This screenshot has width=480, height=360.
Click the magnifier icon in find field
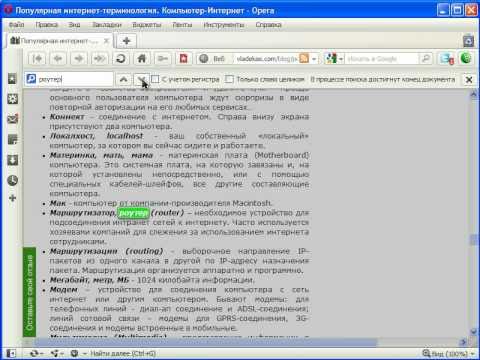pos(31,79)
